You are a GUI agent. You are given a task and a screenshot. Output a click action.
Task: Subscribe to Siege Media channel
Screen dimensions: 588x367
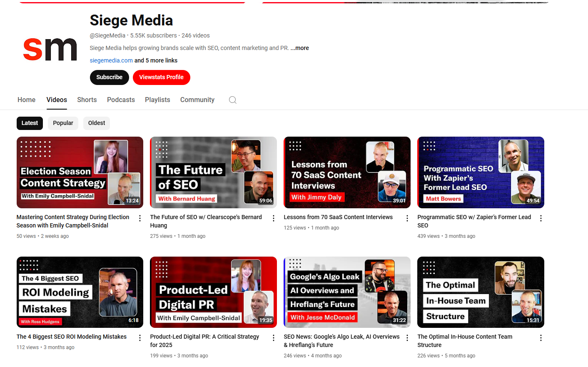[x=110, y=77]
